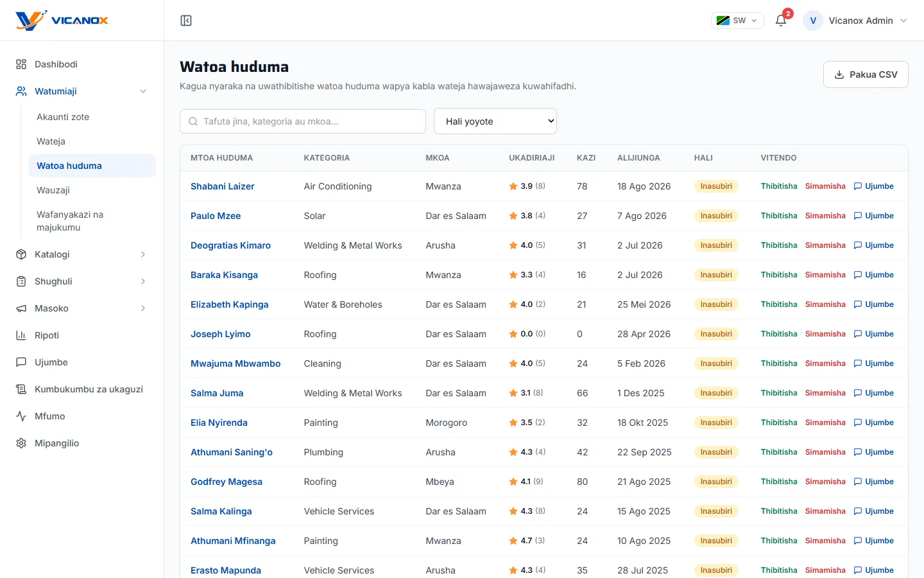Expand the Masoko menu chevron
Screen dimensions: 924x578
pos(143,308)
